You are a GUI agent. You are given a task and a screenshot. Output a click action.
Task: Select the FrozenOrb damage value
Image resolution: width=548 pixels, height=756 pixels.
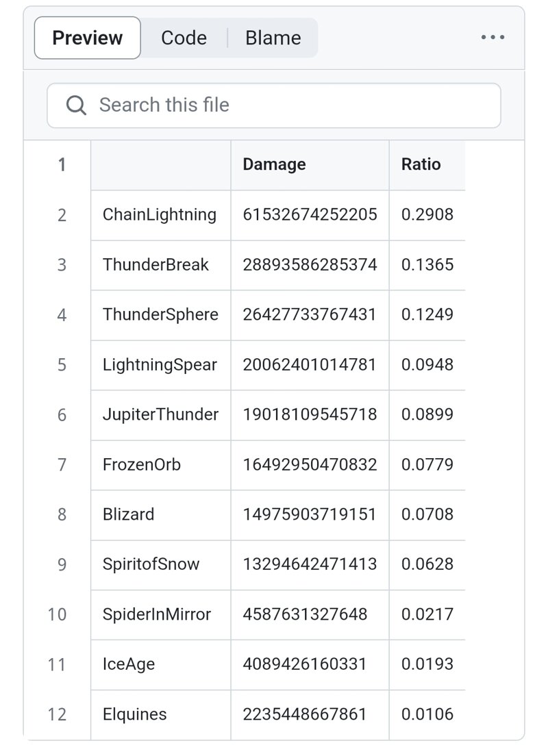click(x=310, y=465)
